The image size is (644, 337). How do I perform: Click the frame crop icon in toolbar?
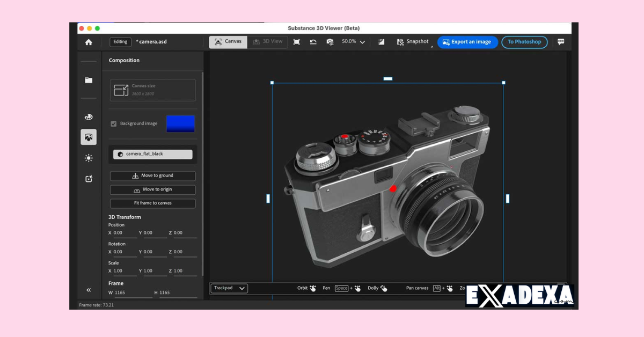click(x=296, y=41)
